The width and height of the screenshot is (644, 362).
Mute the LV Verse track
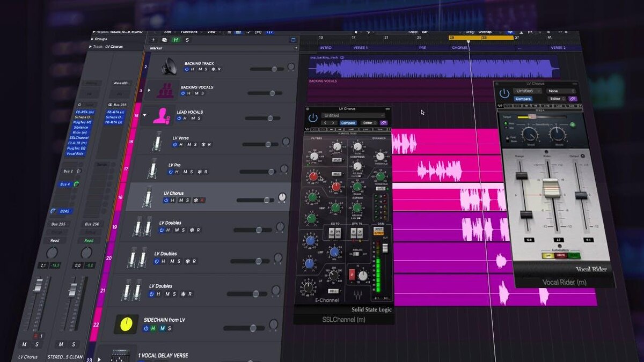click(x=188, y=144)
